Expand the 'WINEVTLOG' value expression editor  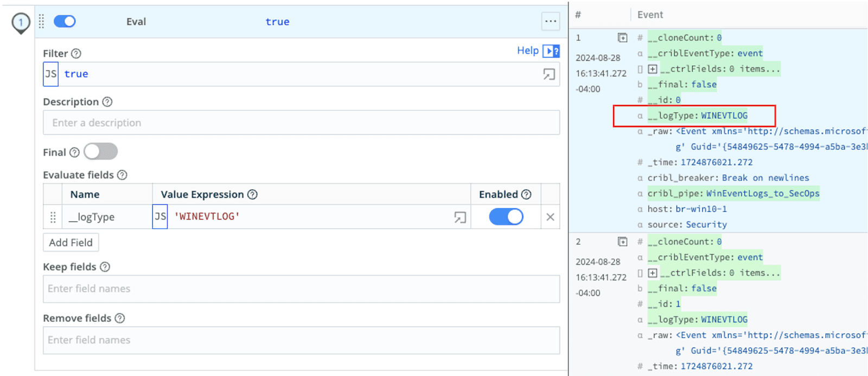coord(459,217)
